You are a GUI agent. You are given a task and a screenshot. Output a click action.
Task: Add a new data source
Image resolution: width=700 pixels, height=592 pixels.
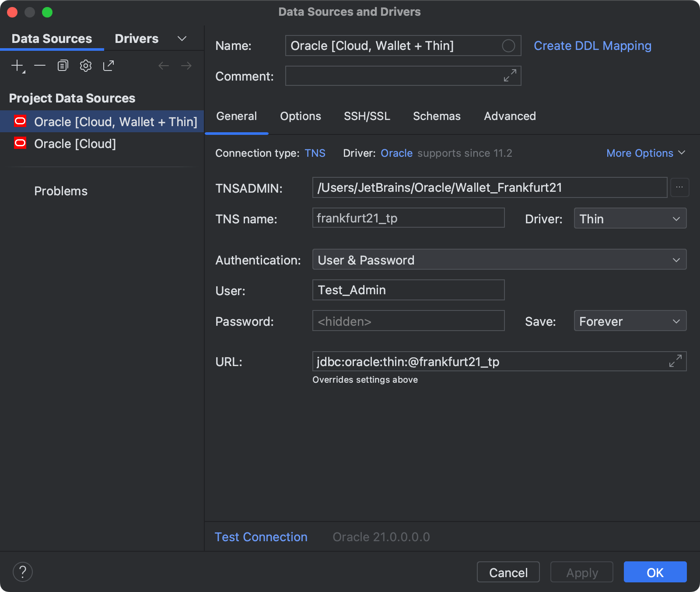pyautogui.click(x=17, y=65)
